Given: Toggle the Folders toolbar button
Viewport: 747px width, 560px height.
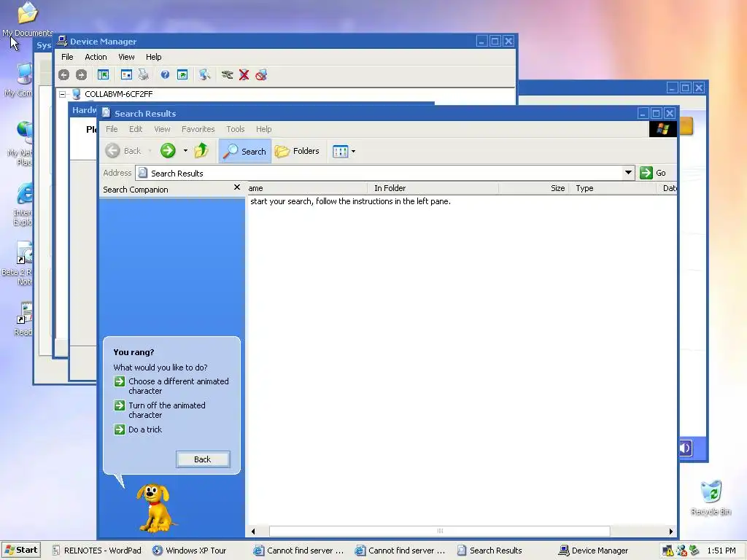Looking at the screenshot, I should (298, 151).
